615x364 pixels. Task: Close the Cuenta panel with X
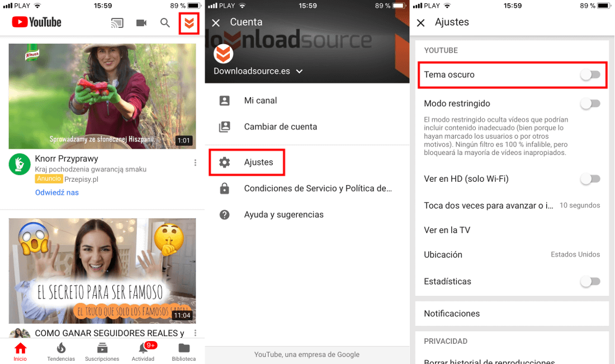point(216,23)
